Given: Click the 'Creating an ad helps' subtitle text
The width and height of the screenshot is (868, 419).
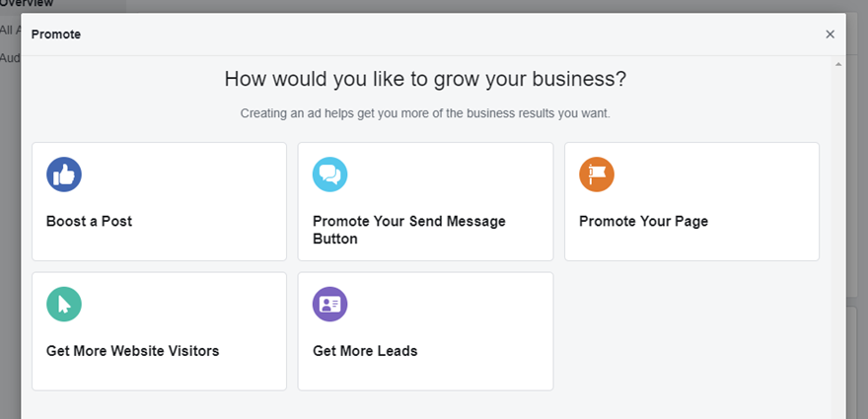Looking at the screenshot, I should [x=425, y=113].
